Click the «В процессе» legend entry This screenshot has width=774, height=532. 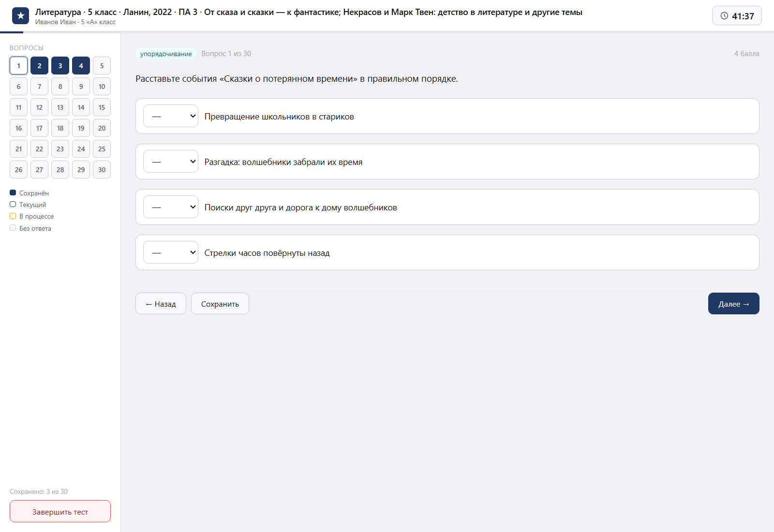(x=31, y=216)
